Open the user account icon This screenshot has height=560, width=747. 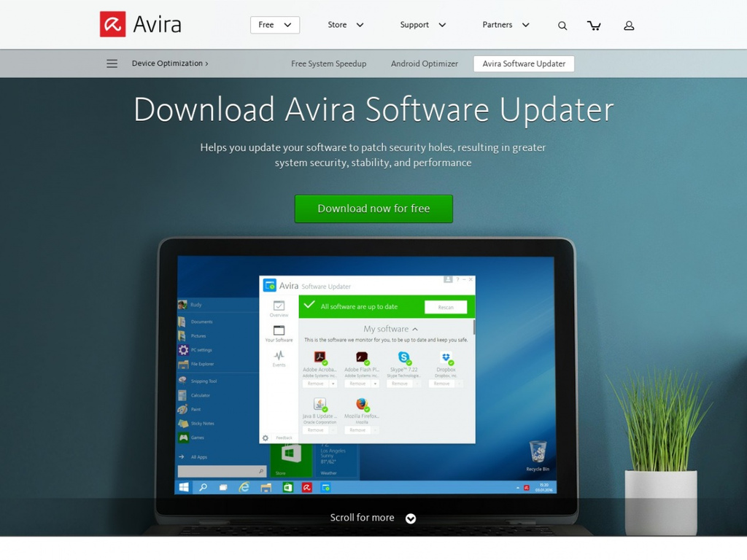pyautogui.click(x=629, y=26)
